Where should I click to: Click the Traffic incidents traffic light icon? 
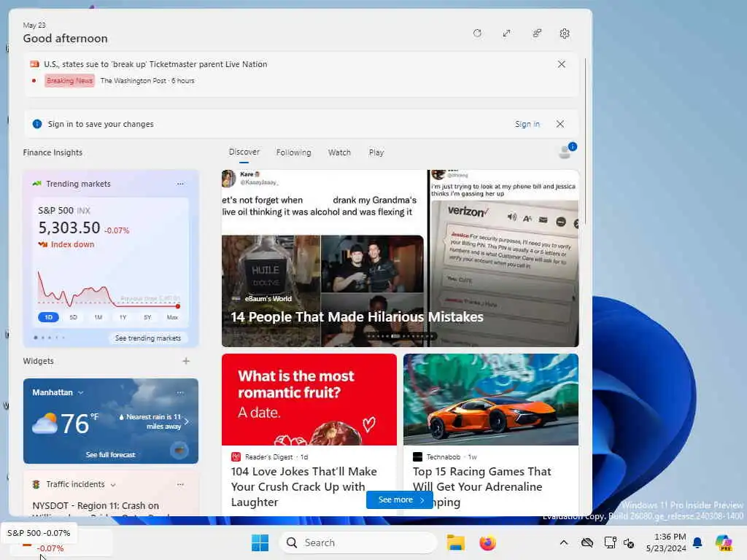(x=36, y=484)
